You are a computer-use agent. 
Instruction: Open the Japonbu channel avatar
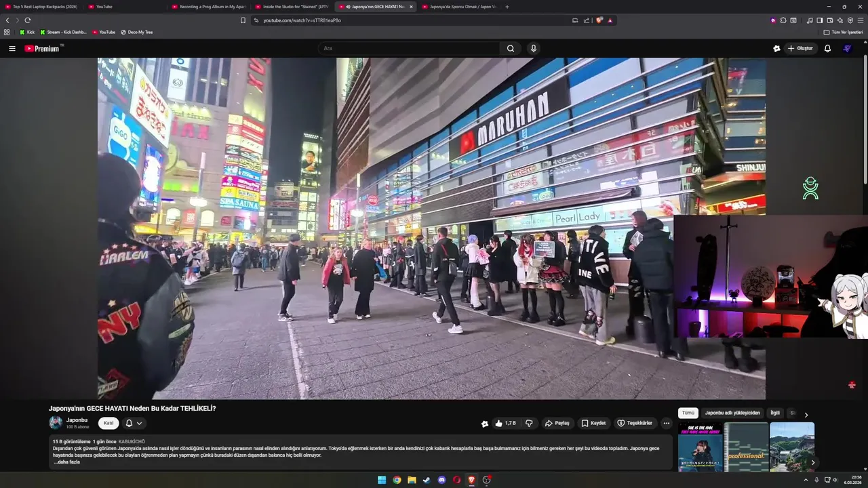[x=56, y=423]
